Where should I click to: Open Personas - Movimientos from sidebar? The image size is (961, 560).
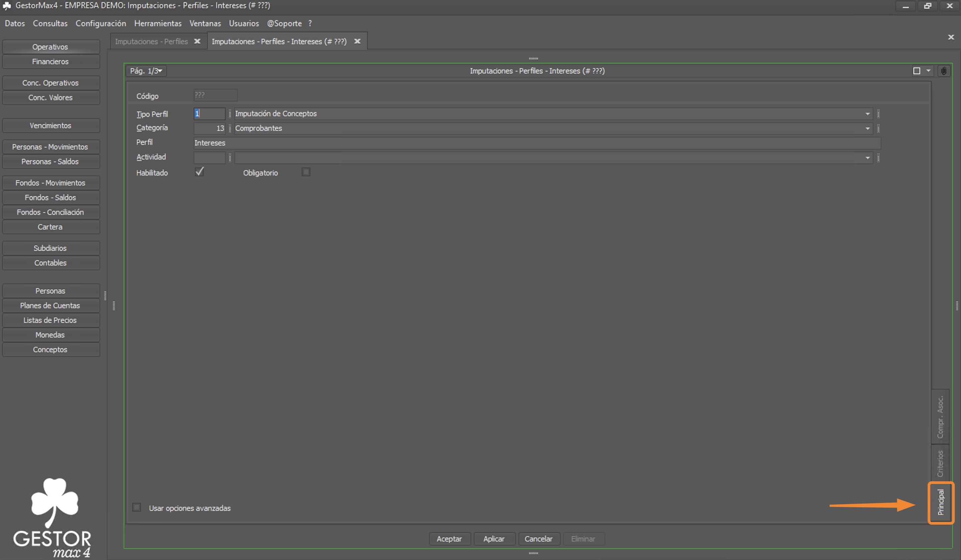(x=50, y=147)
